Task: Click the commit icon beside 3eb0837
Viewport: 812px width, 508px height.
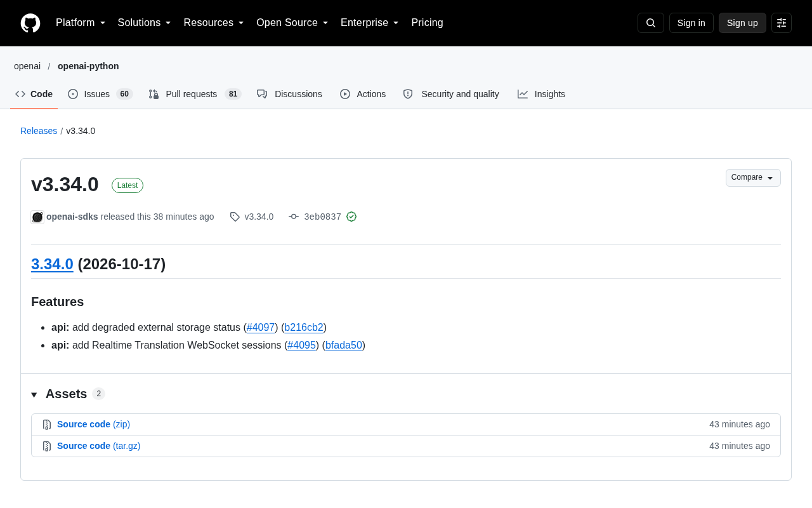Action: (294, 217)
